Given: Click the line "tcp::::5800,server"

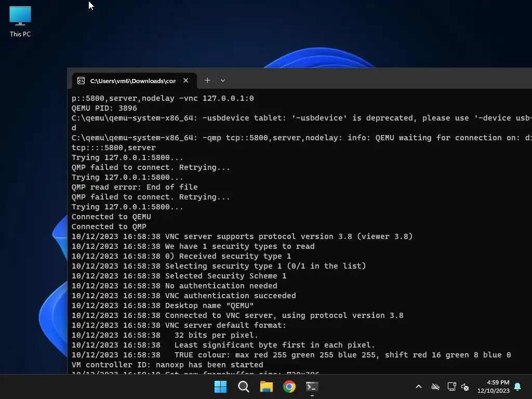Looking at the screenshot, I should click(114, 148).
